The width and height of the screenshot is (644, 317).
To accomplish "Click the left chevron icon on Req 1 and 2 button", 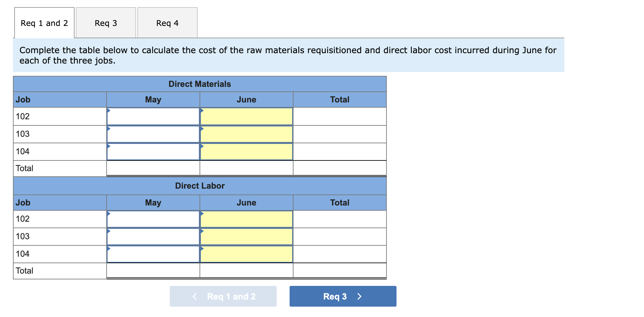I will click(x=195, y=296).
